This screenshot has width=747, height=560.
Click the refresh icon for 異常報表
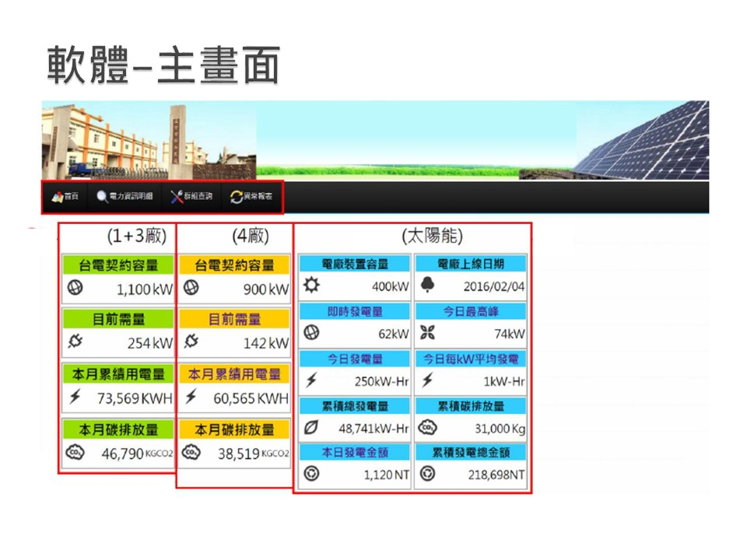coord(237,197)
